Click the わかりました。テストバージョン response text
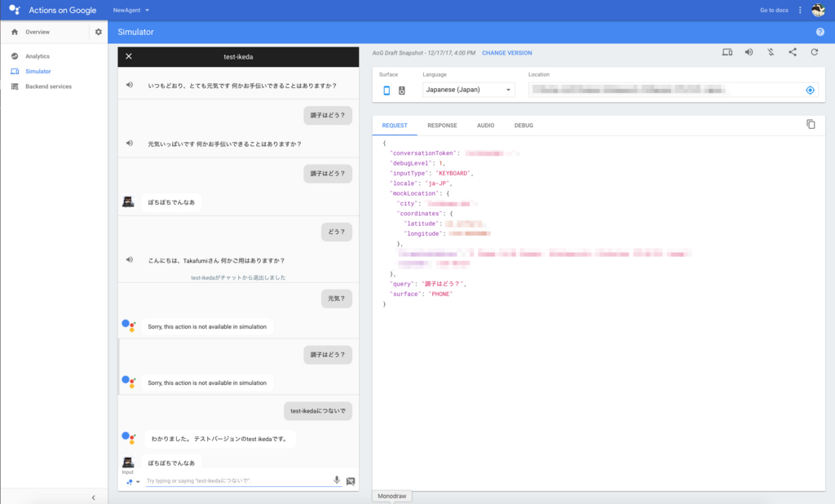This screenshot has width=835, height=504. [219, 439]
